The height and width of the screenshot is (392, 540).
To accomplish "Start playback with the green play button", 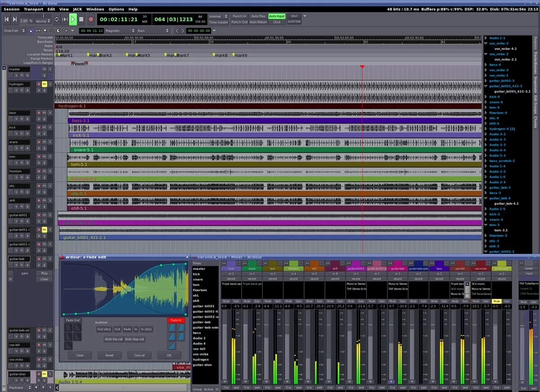I will coord(73,19).
